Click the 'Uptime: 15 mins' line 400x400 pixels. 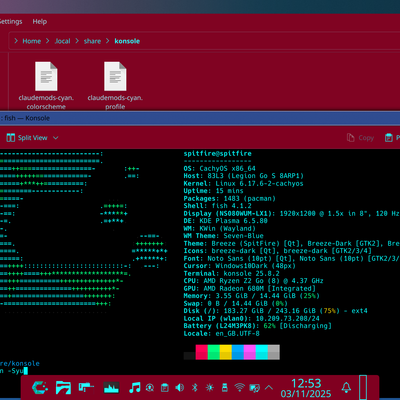[213, 191]
